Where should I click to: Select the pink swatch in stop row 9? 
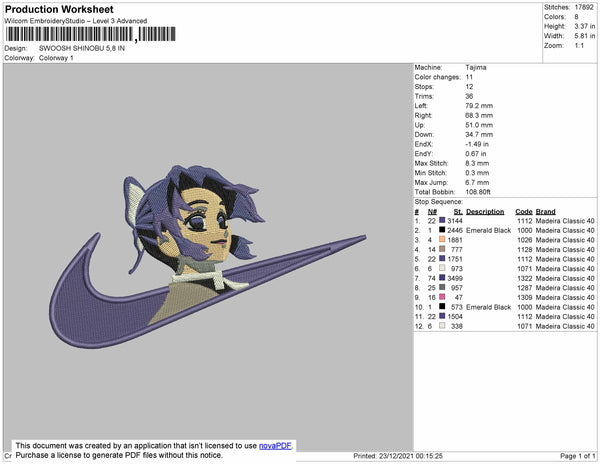click(x=442, y=297)
